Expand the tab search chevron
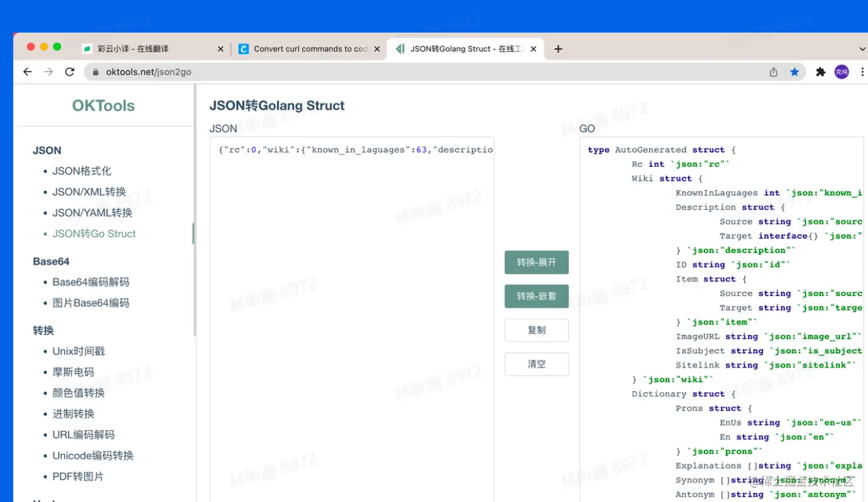The image size is (868, 502). click(x=862, y=49)
